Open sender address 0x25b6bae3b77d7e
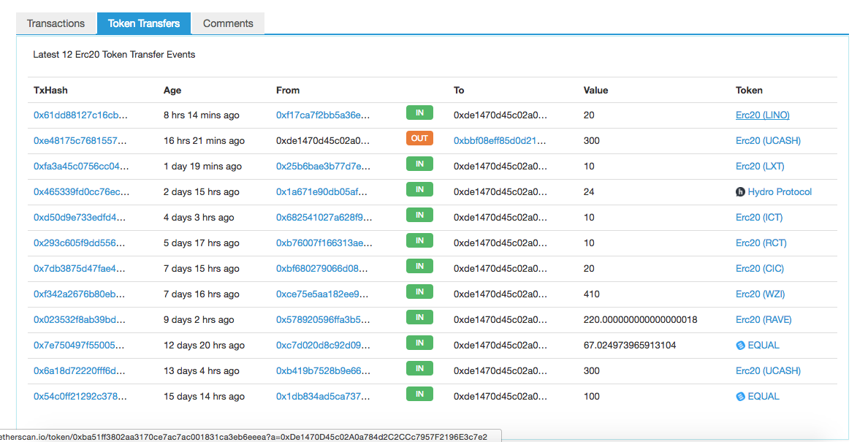The width and height of the screenshot is (868, 442). point(323,167)
